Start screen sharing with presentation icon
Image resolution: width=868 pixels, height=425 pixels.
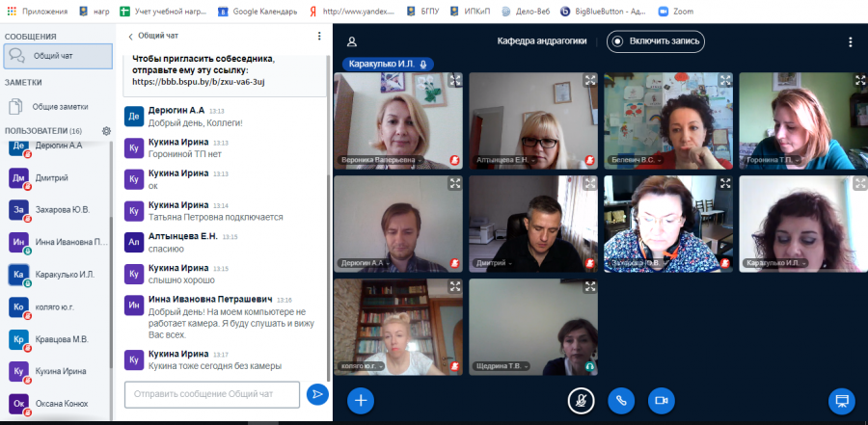point(841,401)
